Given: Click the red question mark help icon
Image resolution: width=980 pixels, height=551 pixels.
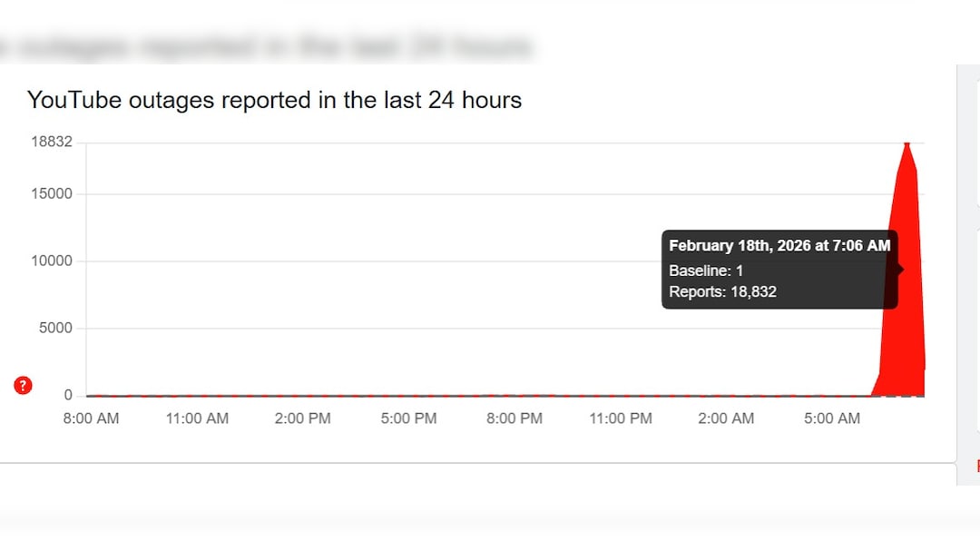Looking at the screenshot, I should (x=24, y=386).
